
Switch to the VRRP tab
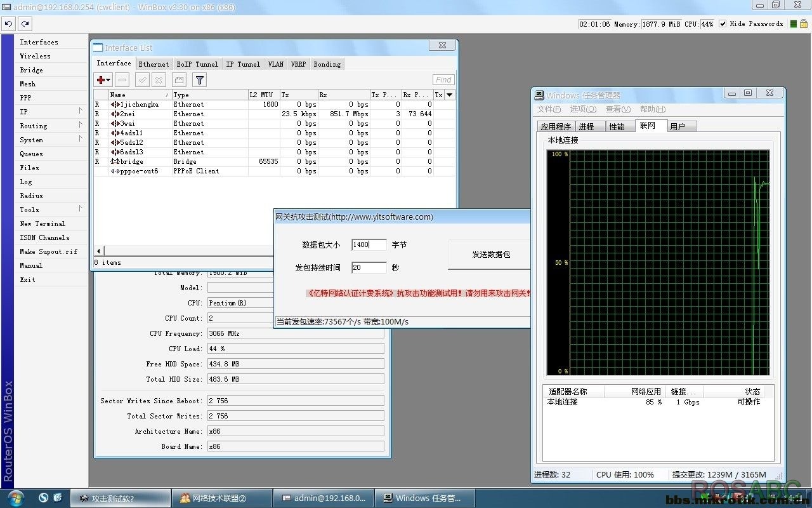pyautogui.click(x=298, y=64)
